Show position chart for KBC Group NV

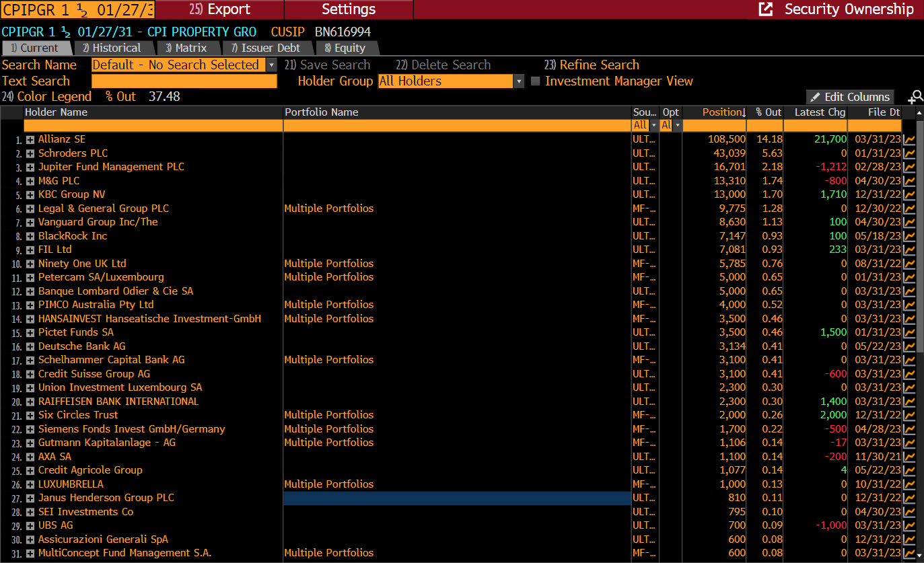pyautogui.click(x=909, y=194)
